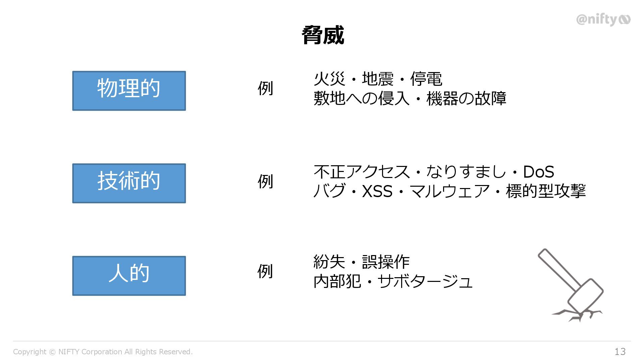Viewport: 644px width, 362px height.
Task: Click the NIFTY copyright footer text
Action: [x=103, y=352]
